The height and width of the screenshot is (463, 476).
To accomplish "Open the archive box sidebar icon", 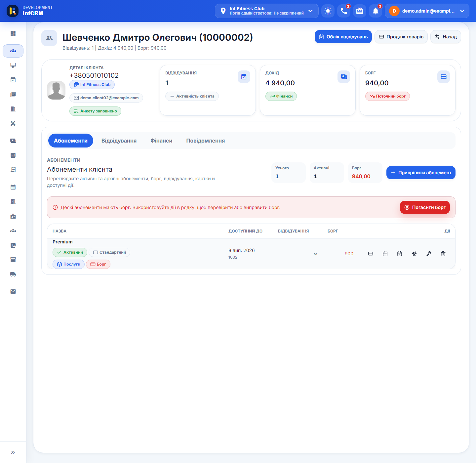I will (x=13, y=260).
